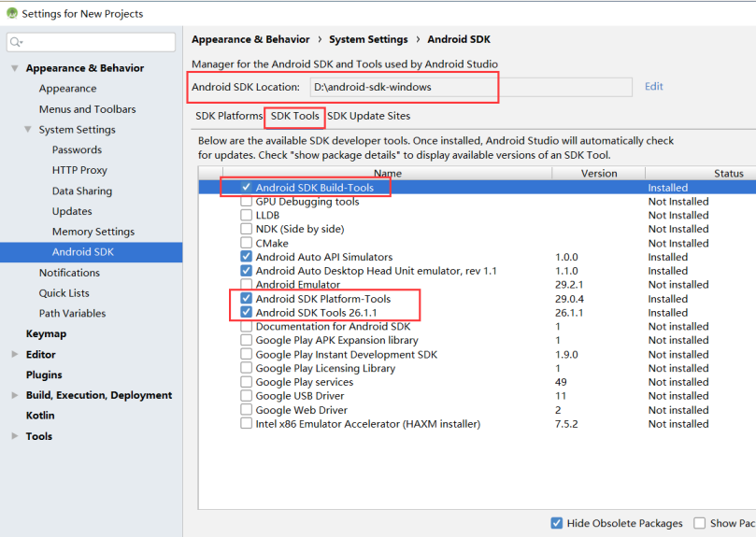Click version 7.5.2 of HAXM installer

(x=566, y=424)
